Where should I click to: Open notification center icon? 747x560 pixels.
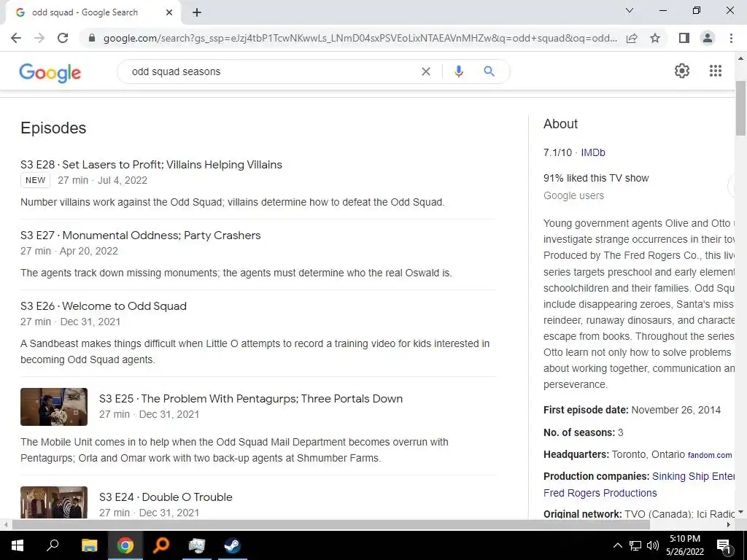724,545
